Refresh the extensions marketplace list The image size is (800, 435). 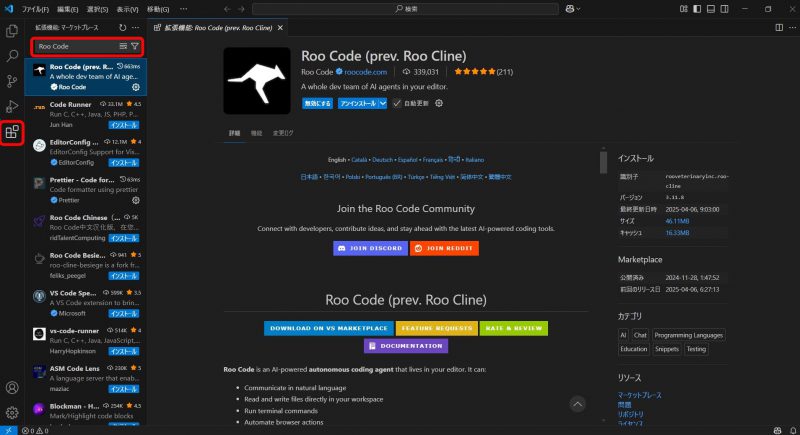[x=122, y=28]
